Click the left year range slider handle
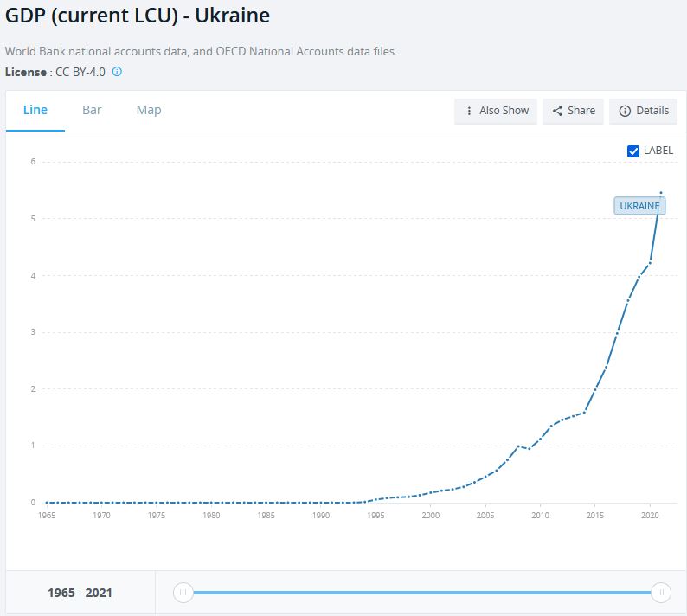The width and height of the screenshot is (687, 616). (x=183, y=592)
